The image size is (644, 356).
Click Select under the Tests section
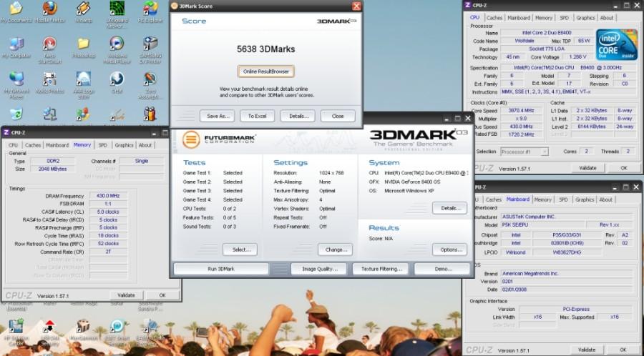240,249
